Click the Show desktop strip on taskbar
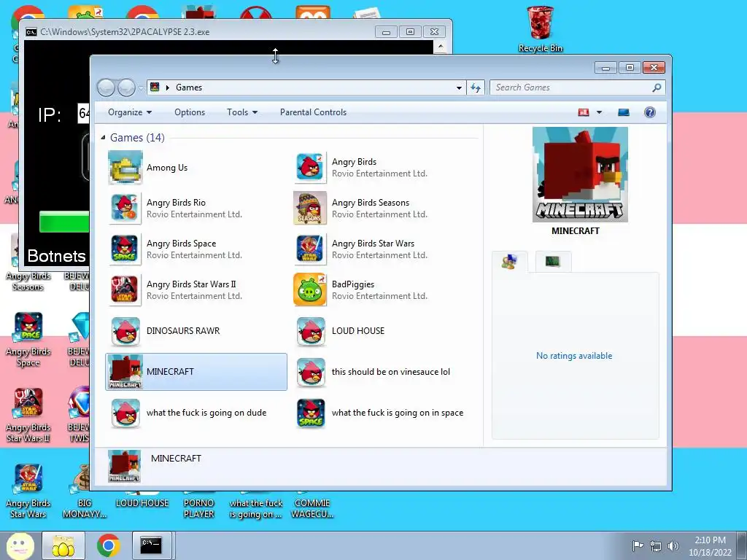The image size is (747, 560). (743, 545)
